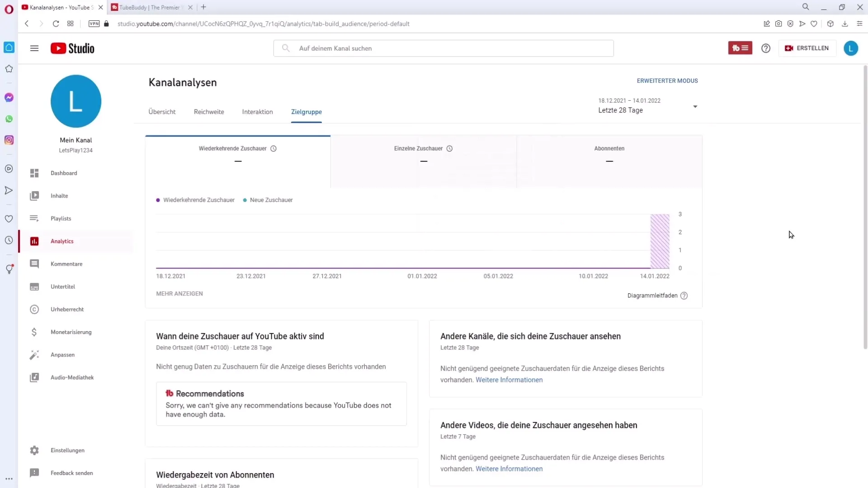Switch to the Reichweite tab

(x=209, y=112)
